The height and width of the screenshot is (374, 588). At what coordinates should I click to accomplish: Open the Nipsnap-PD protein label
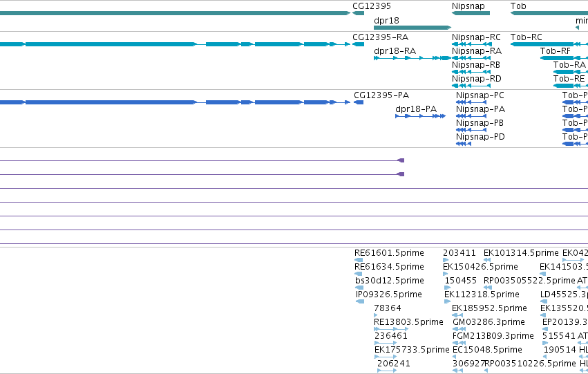click(x=480, y=137)
